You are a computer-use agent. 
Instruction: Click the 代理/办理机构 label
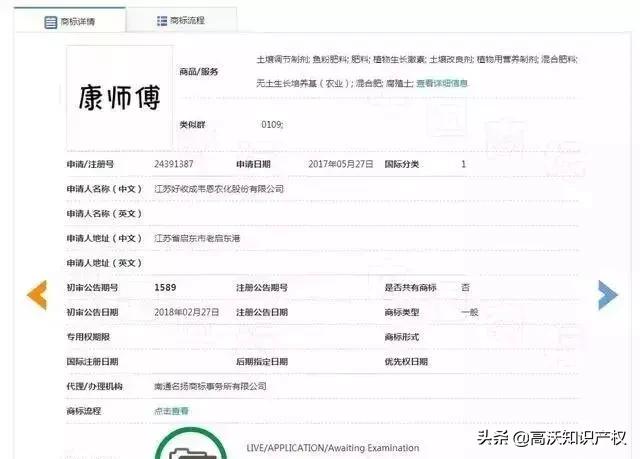click(94, 386)
